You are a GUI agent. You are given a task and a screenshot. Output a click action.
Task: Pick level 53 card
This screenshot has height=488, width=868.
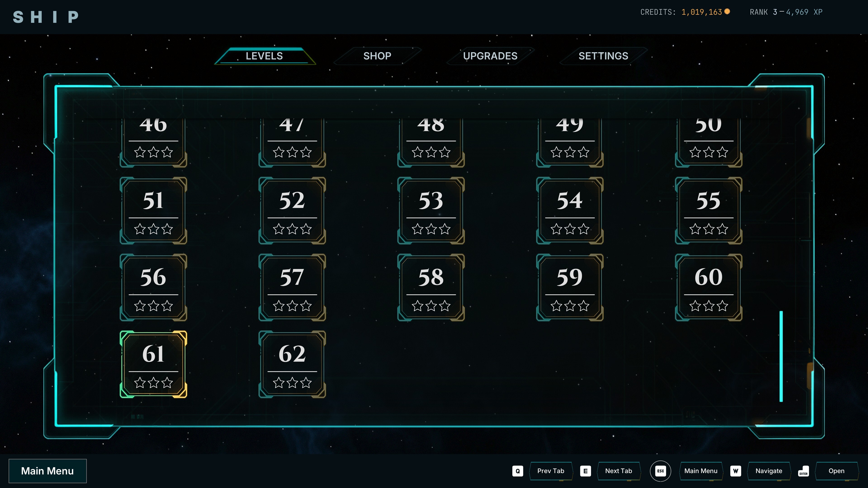click(x=431, y=210)
